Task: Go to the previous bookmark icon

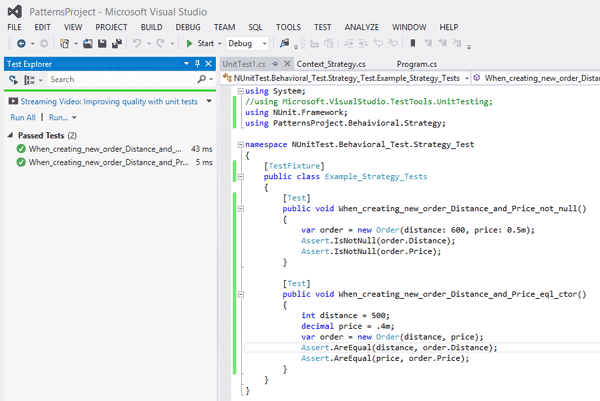Action: click(x=428, y=43)
